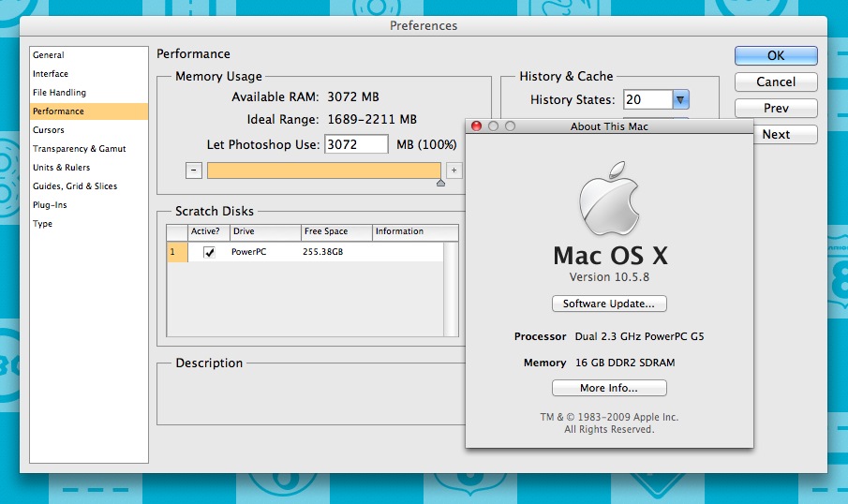This screenshot has height=504, width=848.
Task: Click the History States value field
Action: (x=647, y=99)
